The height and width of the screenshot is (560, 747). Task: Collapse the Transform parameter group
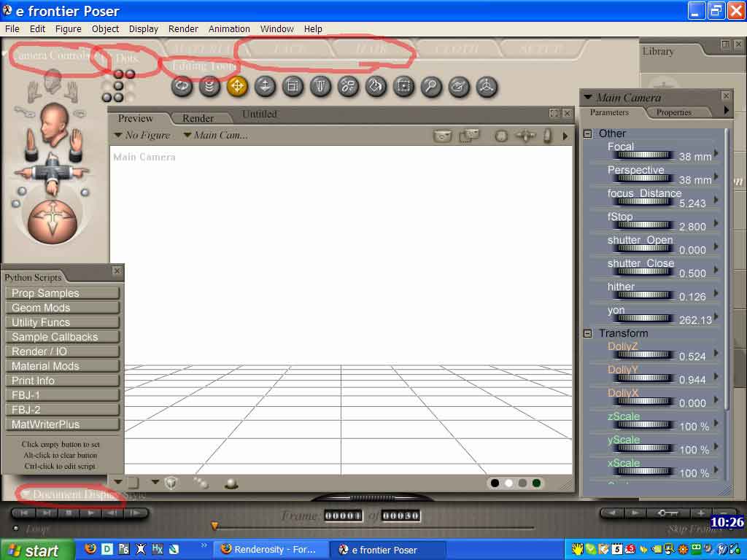tap(588, 333)
